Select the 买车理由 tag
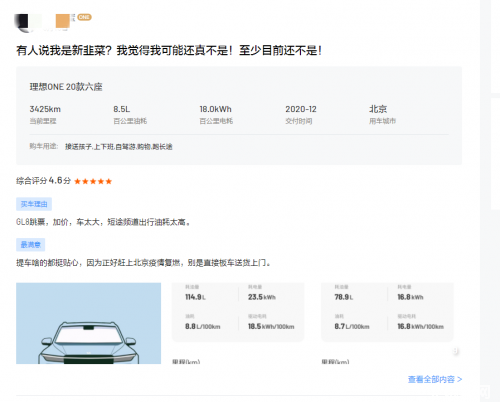 coord(34,204)
